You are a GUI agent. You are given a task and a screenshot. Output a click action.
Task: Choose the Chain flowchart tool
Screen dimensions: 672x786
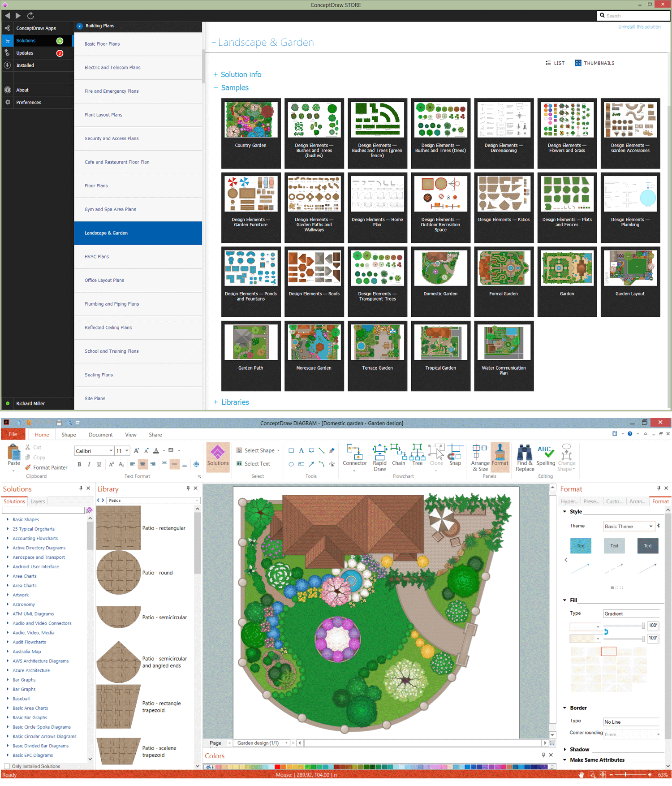coord(398,455)
